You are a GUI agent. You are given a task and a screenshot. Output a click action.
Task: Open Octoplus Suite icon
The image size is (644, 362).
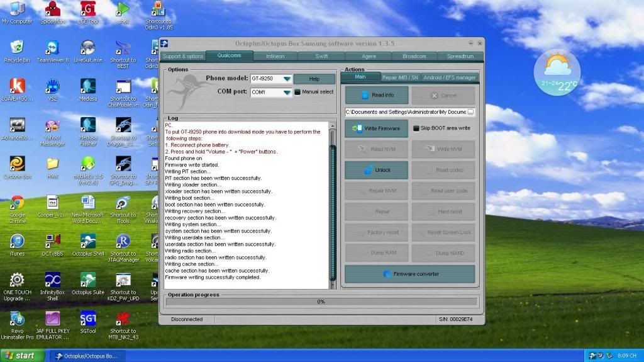click(x=88, y=284)
